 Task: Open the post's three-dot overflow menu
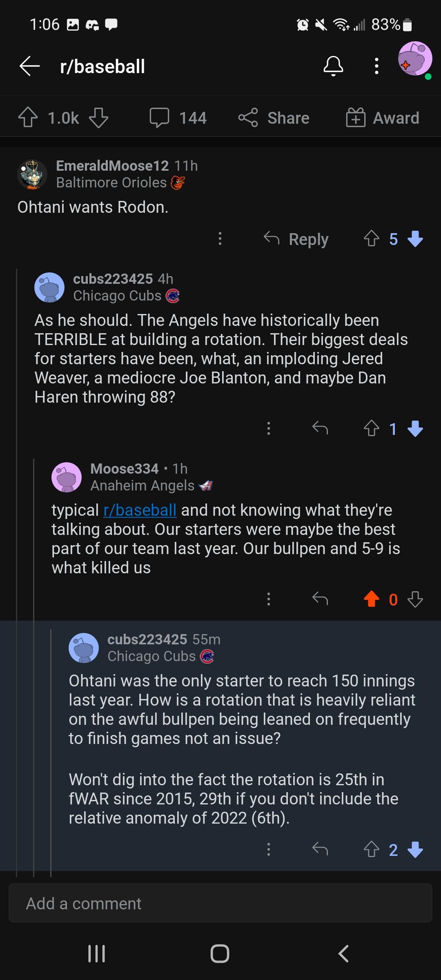[x=376, y=66]
